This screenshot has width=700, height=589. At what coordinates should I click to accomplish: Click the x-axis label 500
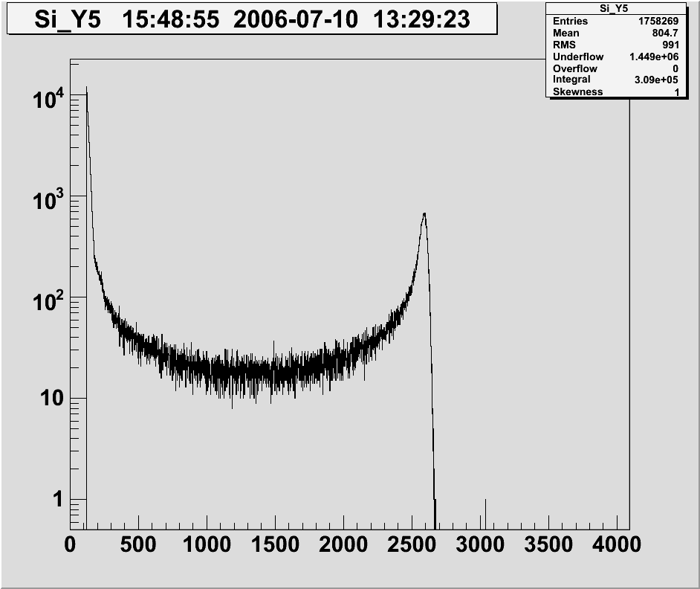pos(138,544)
